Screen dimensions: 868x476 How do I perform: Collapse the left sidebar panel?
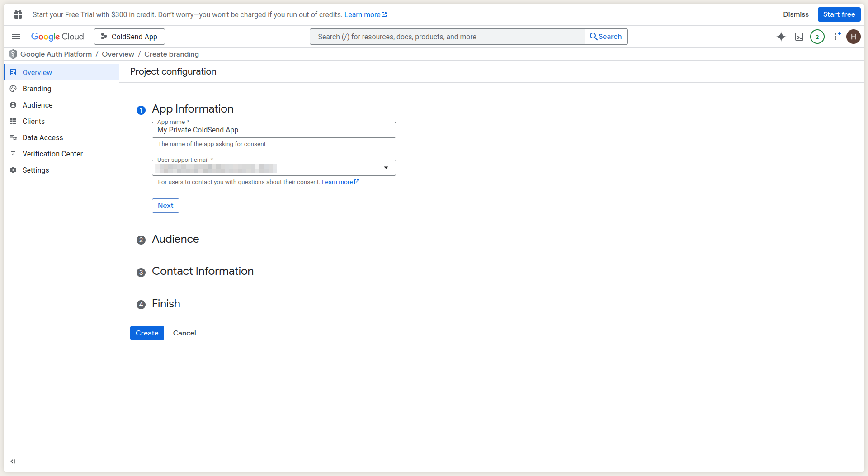click(13, 462)
